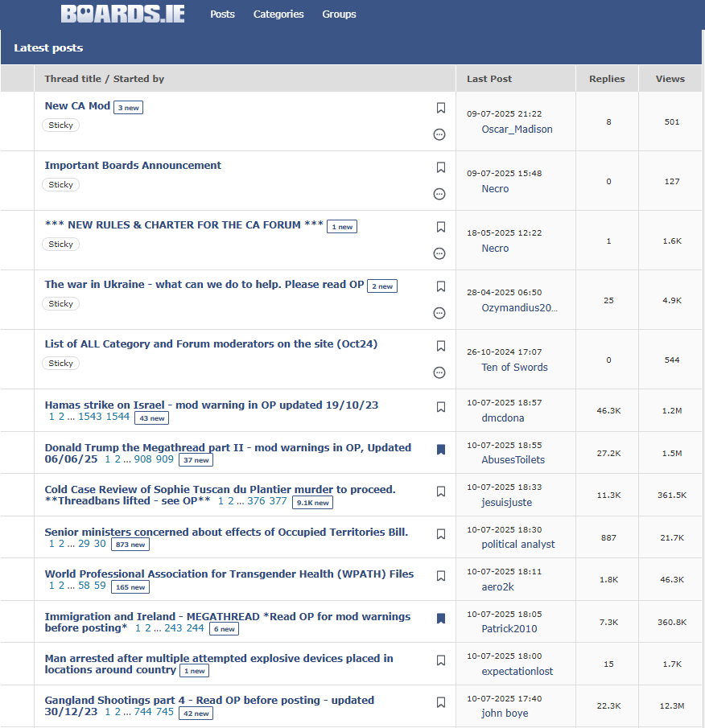Jump to 3 new posts in New CA Mod
The width and height of the screenshot is (705, 728).
128,108
